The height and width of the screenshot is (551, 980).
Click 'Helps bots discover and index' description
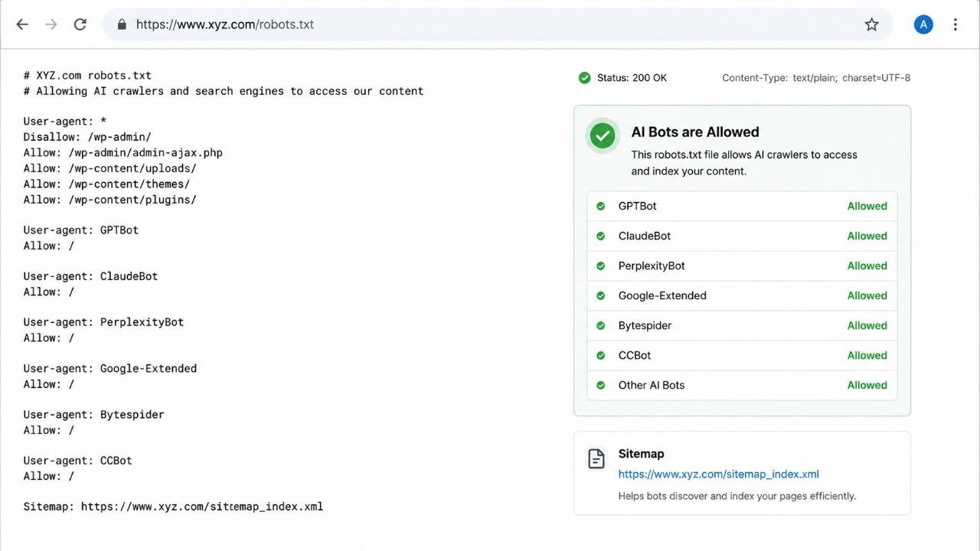tap(737, 496)
